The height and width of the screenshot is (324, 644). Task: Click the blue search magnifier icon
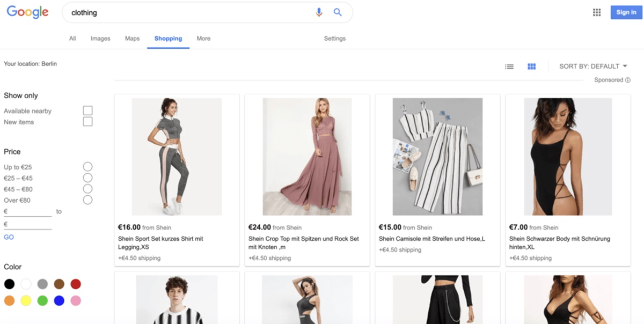pyautogui.click(x=338, y=12)
